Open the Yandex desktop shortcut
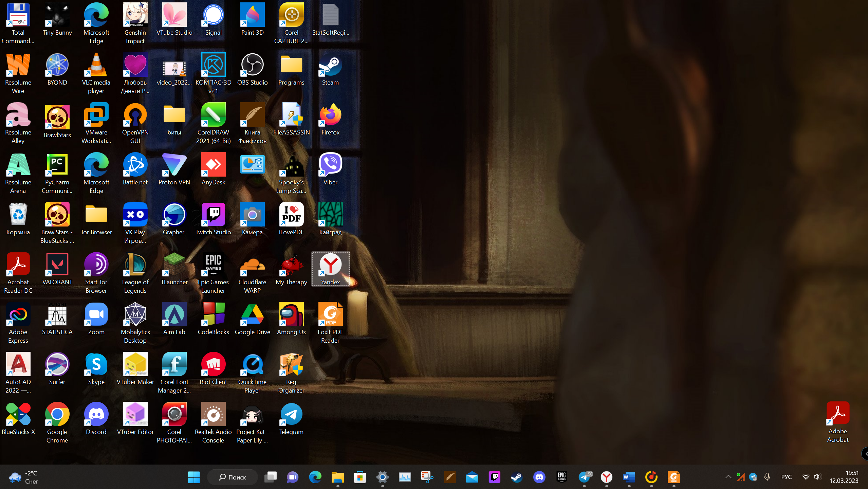This screenshot has height=489, width=868. click(x=330, y=269)
